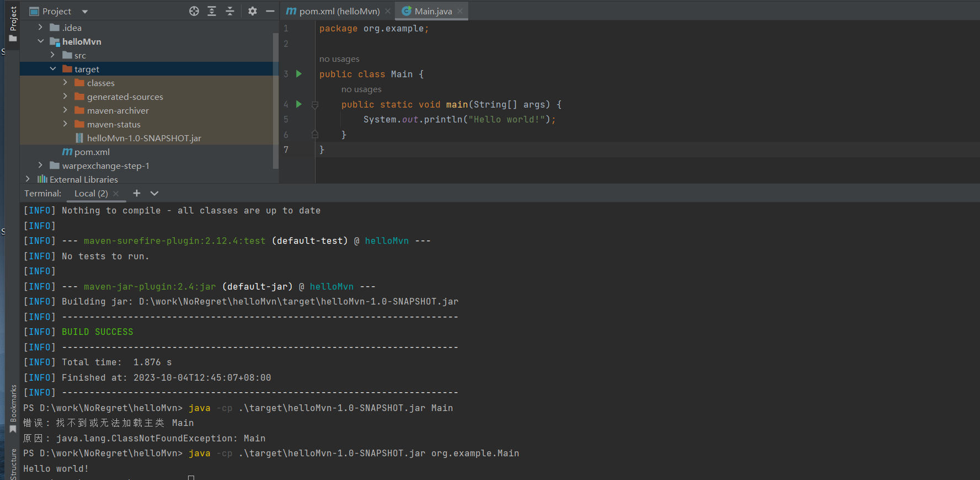
Task: Click the 'no usages' hint above main method
Action: tap(361, 89)
